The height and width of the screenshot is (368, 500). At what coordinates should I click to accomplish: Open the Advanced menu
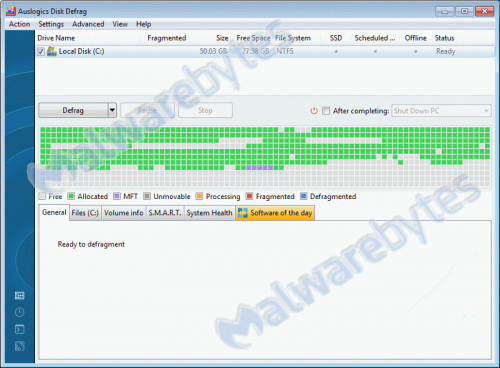pos(88,24)
